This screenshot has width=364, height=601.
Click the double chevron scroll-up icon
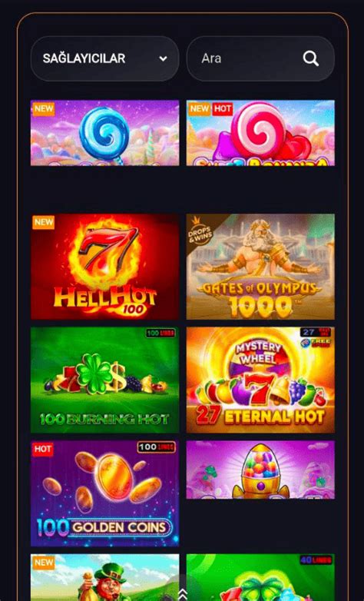coord(183,594)
